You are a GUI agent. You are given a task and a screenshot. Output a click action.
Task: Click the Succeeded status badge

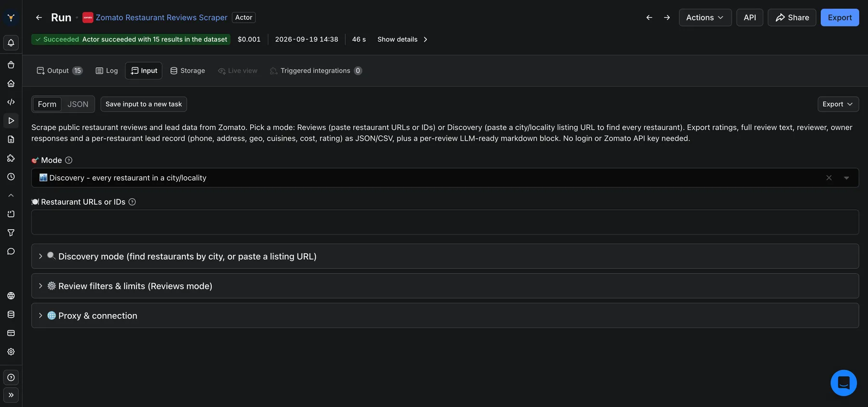point(130,39)
